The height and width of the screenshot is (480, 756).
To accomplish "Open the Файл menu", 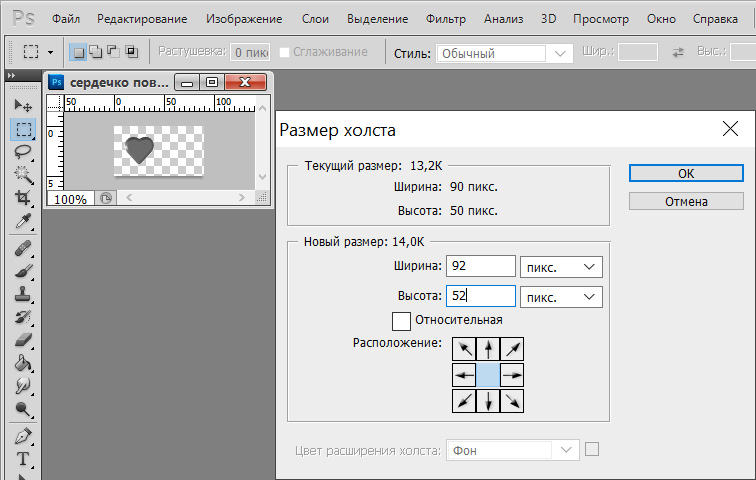I will [66, 19].
